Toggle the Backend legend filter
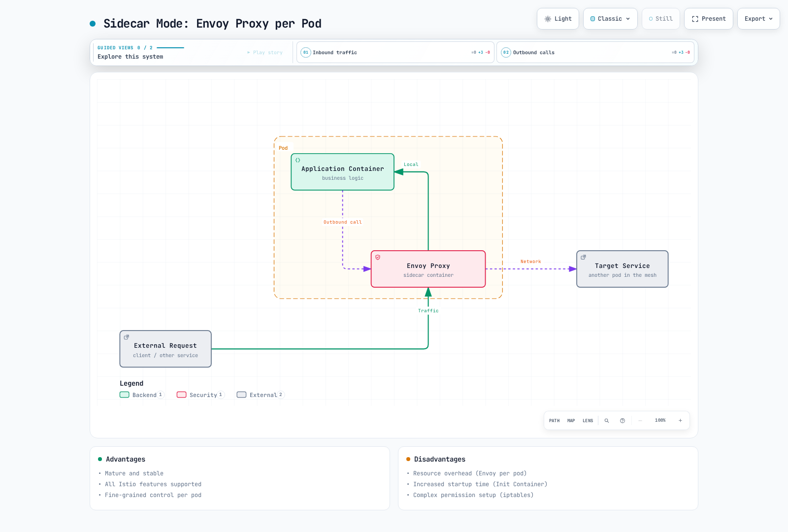 tap(142, 395)
